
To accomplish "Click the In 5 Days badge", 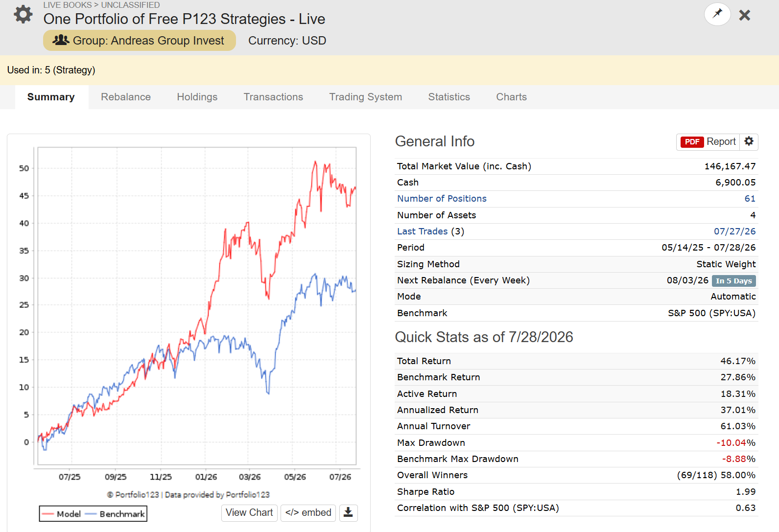I will point(733,281).
